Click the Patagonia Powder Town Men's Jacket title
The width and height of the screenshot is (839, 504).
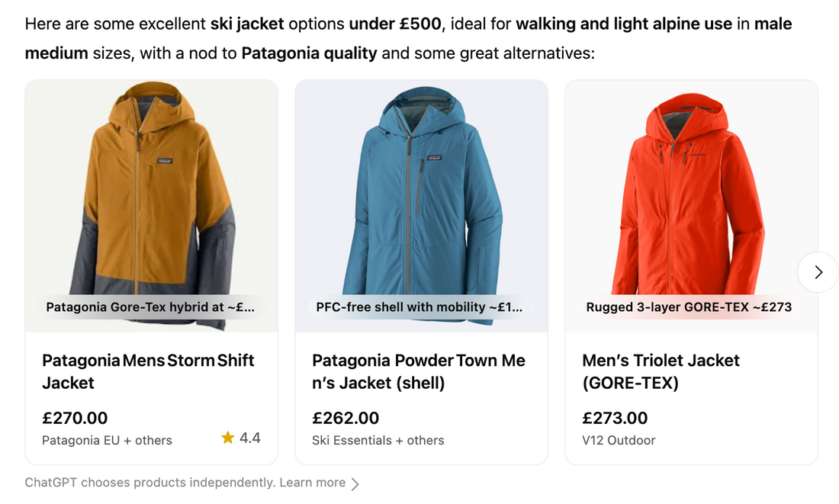[419, 371]
